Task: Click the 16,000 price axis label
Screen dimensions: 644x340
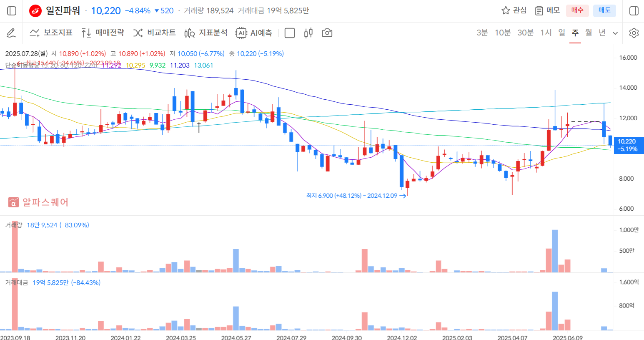Action: click(x=629, y=58)
